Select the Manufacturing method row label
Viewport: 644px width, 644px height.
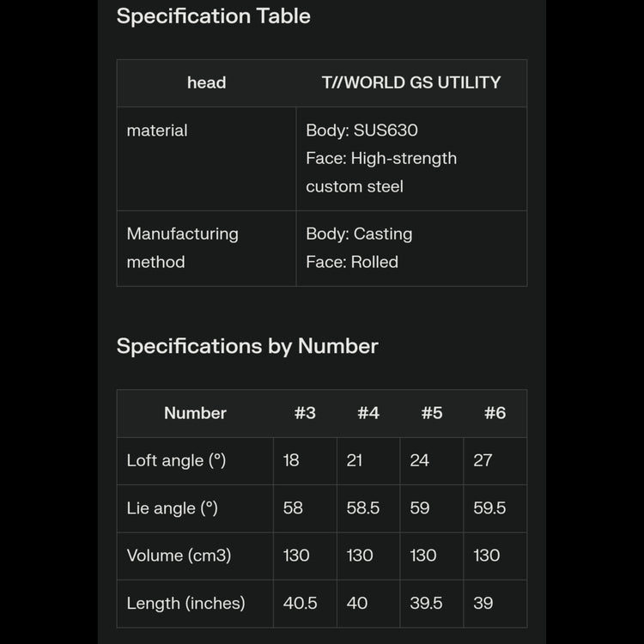(x=182, y=247)
